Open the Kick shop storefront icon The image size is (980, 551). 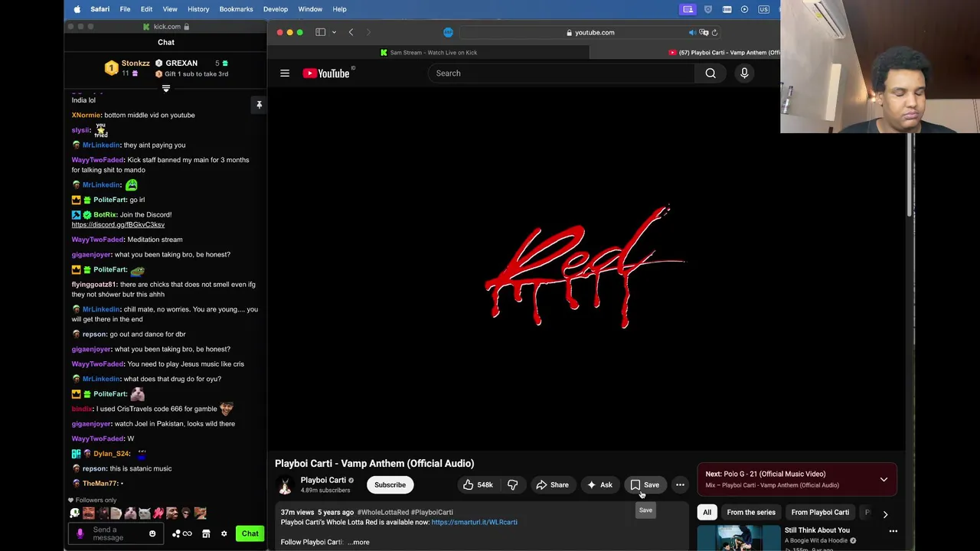click(x=206, y=534)
